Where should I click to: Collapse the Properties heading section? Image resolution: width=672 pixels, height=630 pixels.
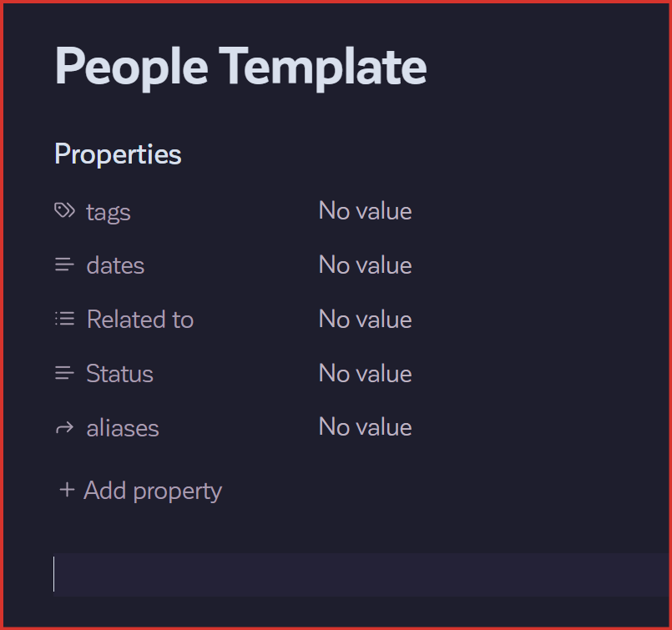point(118,154)
